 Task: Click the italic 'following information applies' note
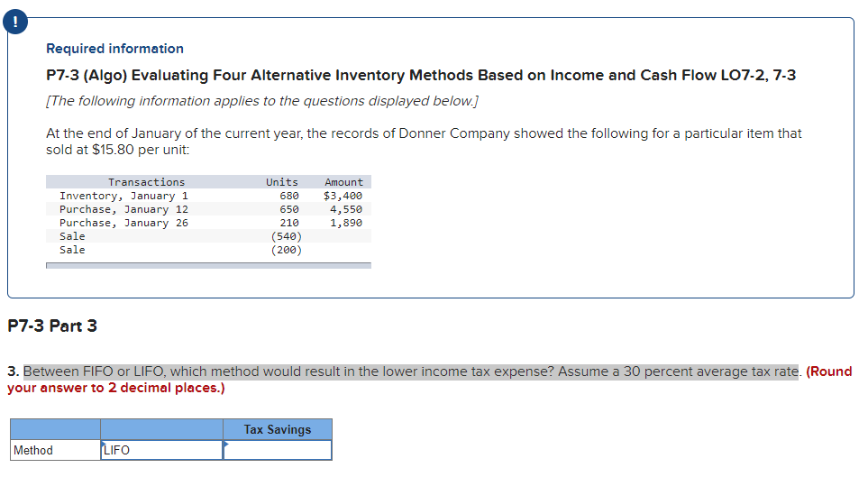(262, 101)
